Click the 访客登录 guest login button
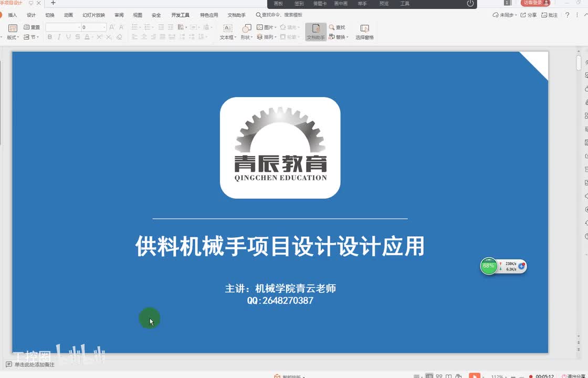 [535, 3]
